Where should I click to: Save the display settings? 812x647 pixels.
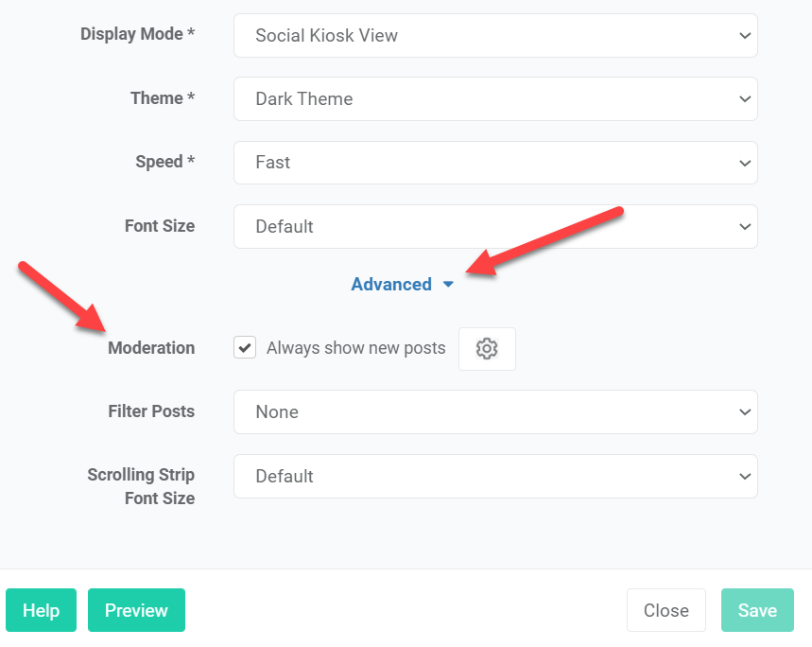pos(757,610)
